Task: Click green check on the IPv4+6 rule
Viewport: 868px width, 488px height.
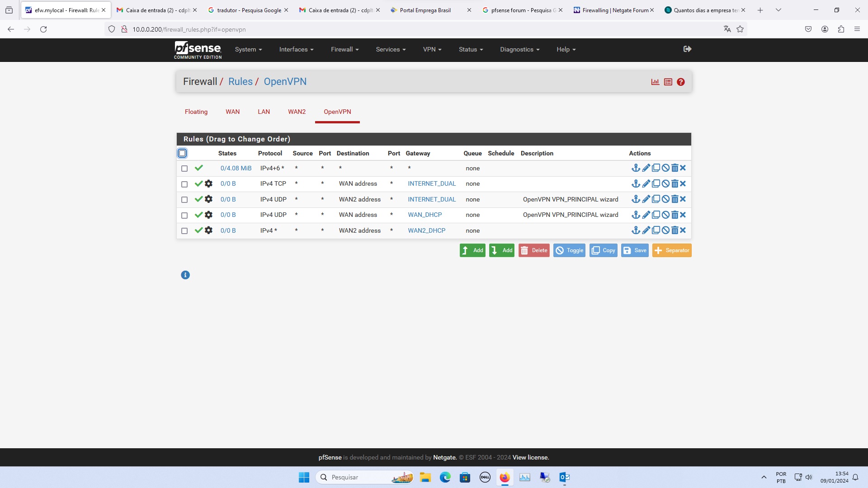Action: (x=198, y=168)
